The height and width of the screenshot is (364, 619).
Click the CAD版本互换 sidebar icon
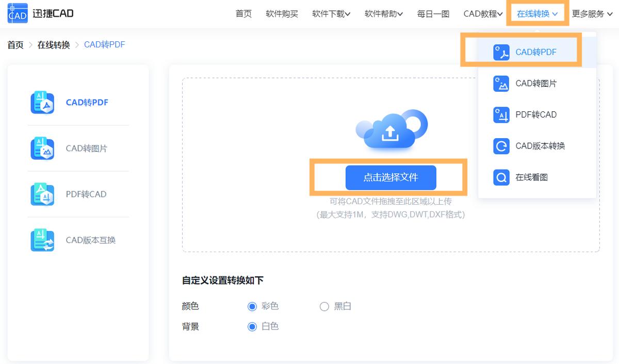[42, 240]
